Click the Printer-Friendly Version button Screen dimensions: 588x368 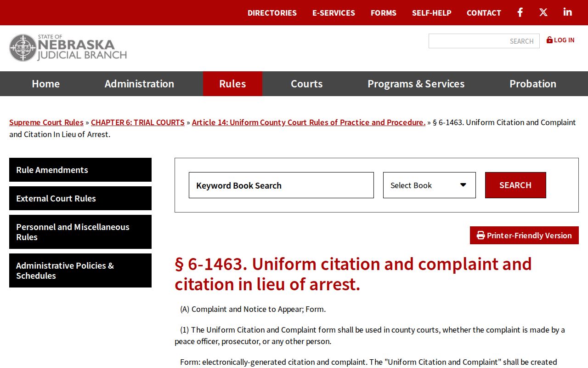pos(524,236)
